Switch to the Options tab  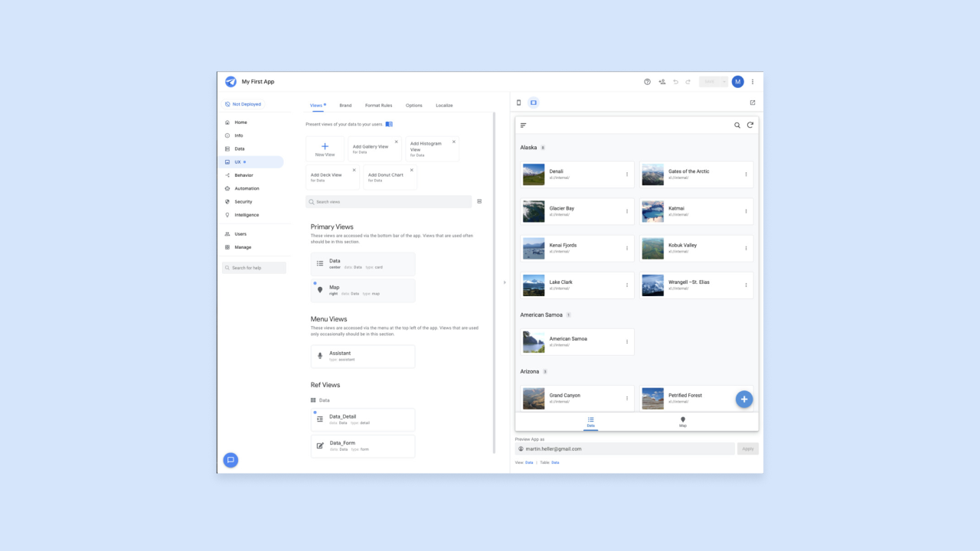coord(414,105)
